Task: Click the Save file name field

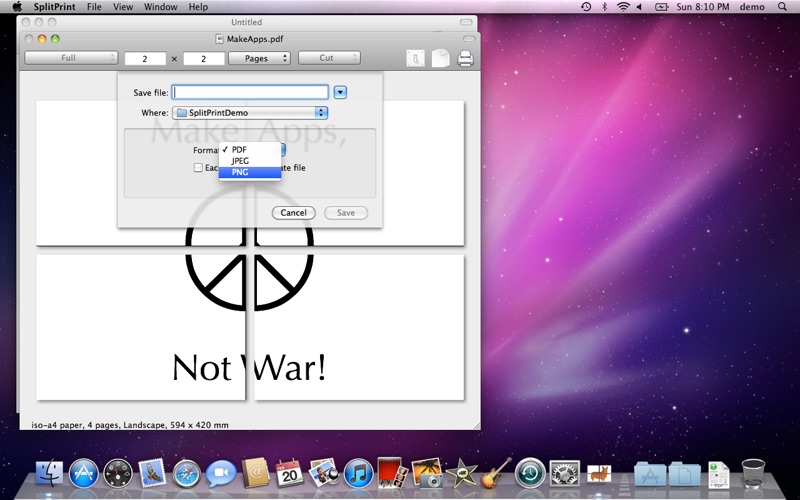Action: (250, 92)
